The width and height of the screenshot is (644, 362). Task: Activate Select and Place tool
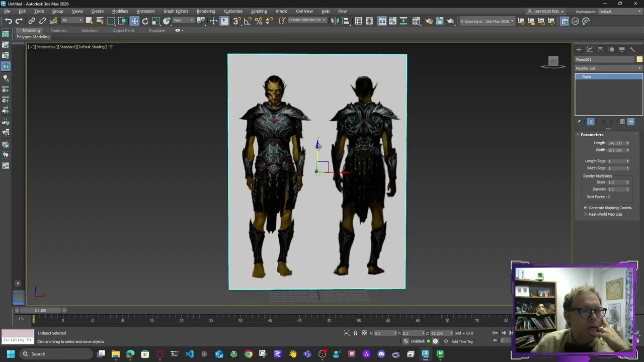click(167, 21)
